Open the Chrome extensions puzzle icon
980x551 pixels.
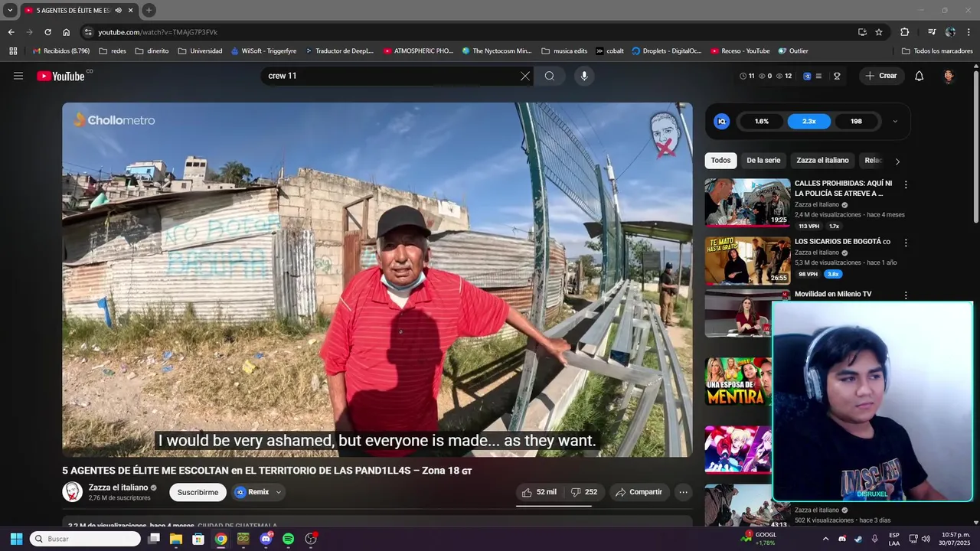point(905,32)
